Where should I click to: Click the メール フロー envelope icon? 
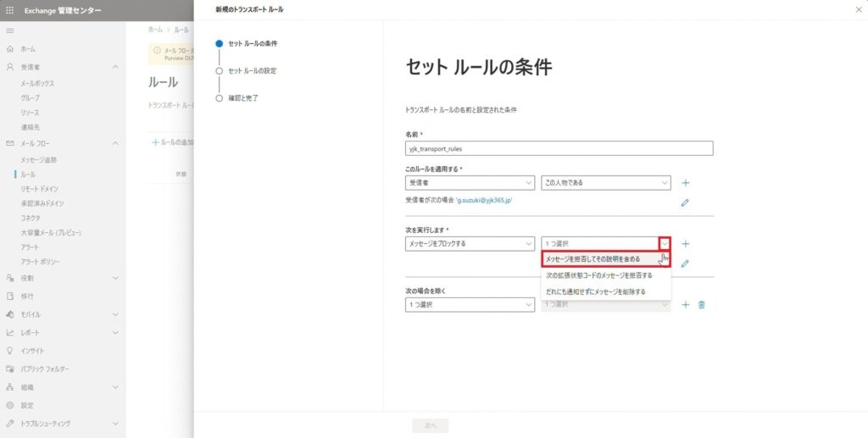pyautogui.click(x=10, y=143)
